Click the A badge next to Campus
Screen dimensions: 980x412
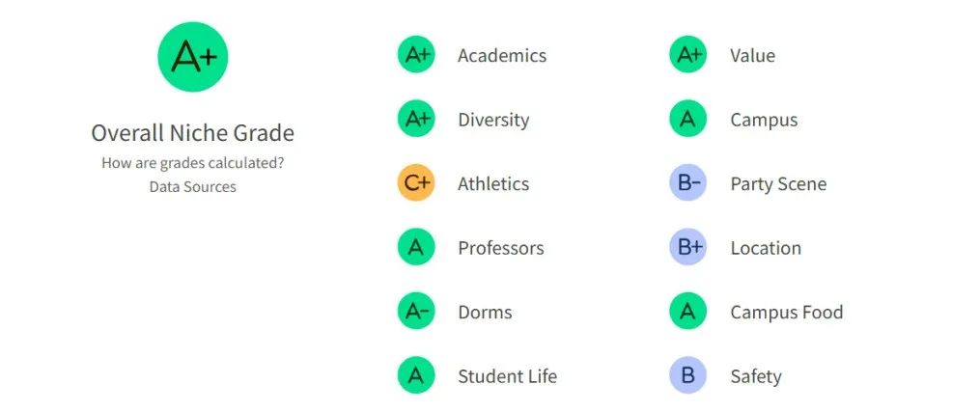[687, 120]
